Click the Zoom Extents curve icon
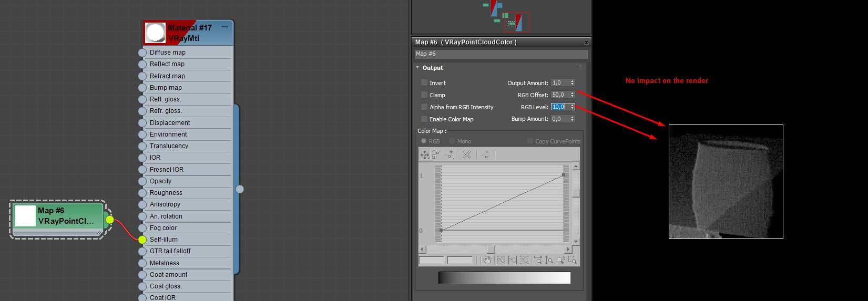Viewport: 868px width, 301px height. click(501, 260)
